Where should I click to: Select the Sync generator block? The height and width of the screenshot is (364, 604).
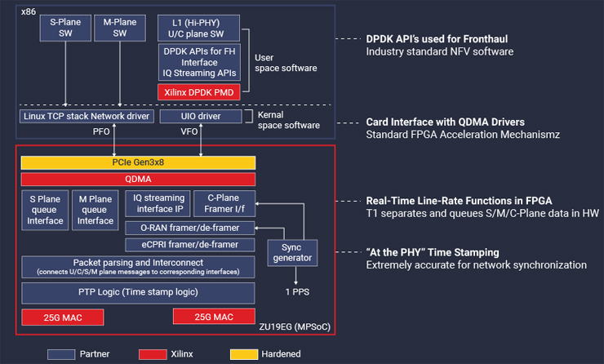click(291, 253)
